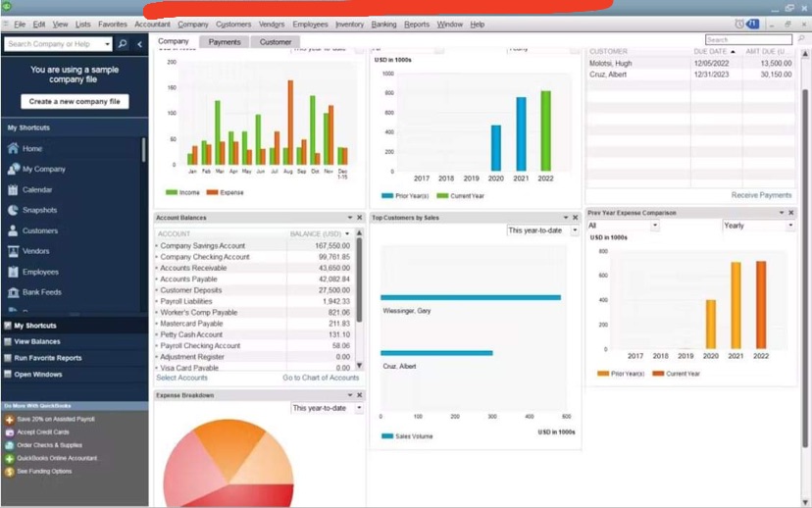Expand Expense Breakdown panel options arrow
The height and width of the screenshot is (508, 812).
(x=350, y=395)
